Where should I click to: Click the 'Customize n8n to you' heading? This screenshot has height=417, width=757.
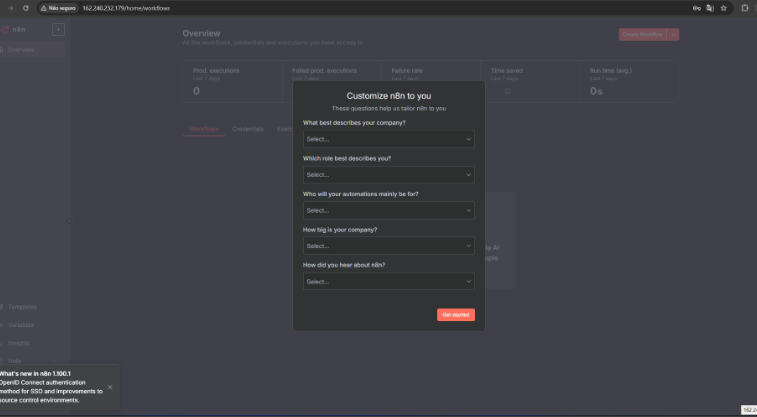click(x=389, y=96)
